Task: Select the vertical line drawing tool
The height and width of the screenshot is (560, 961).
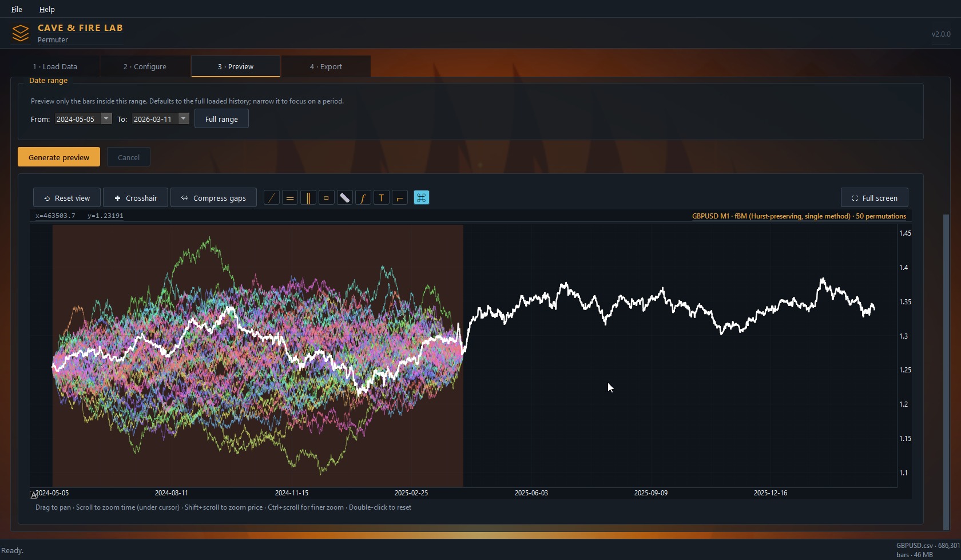Action: pyautogui.click(x=308, y=198)
